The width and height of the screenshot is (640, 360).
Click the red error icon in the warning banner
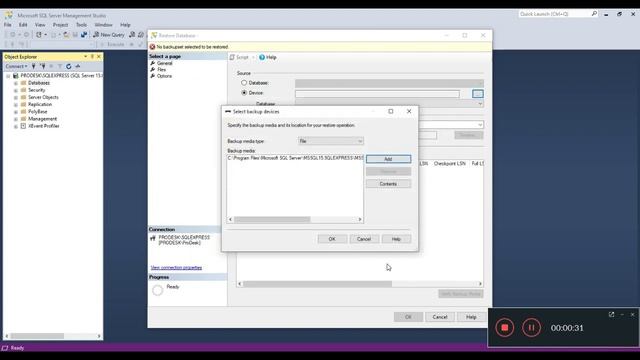pyautogui.click(x=152, y=47)
